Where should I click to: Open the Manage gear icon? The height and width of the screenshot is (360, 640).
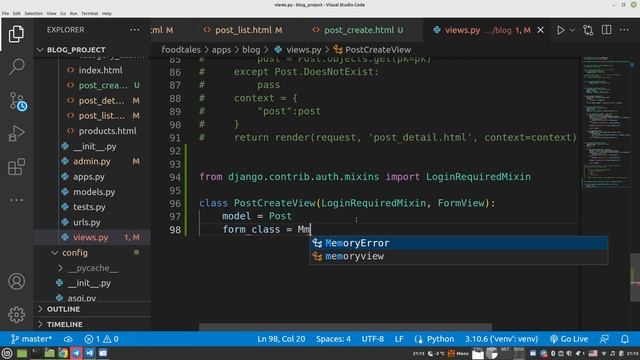(16, 315)
